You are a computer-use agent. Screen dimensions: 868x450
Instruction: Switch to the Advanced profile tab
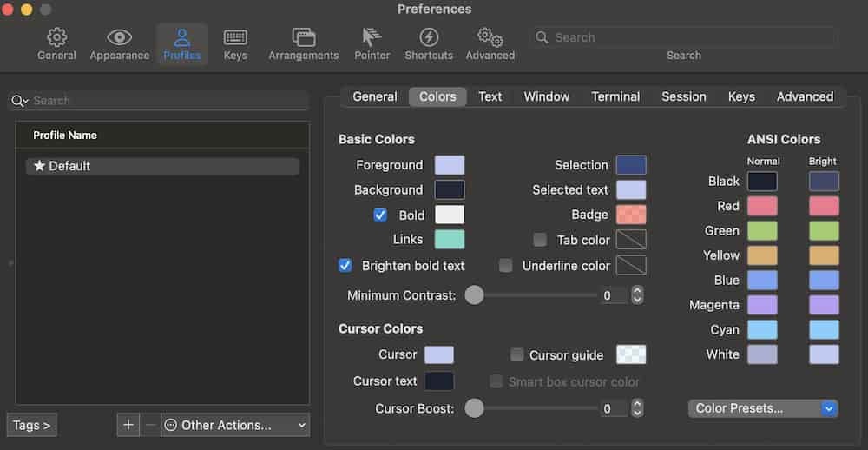(805, 96)
